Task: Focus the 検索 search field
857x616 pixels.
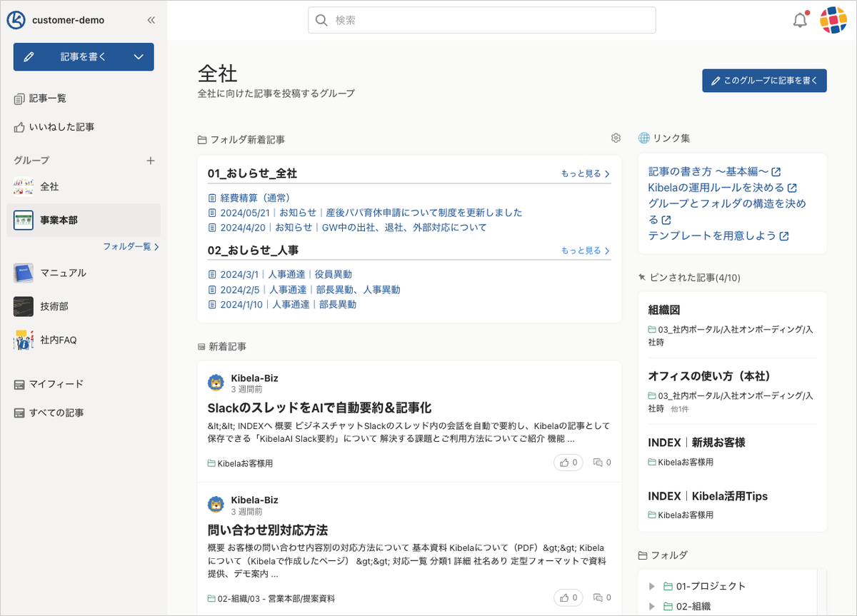Action: click(482, 20)
